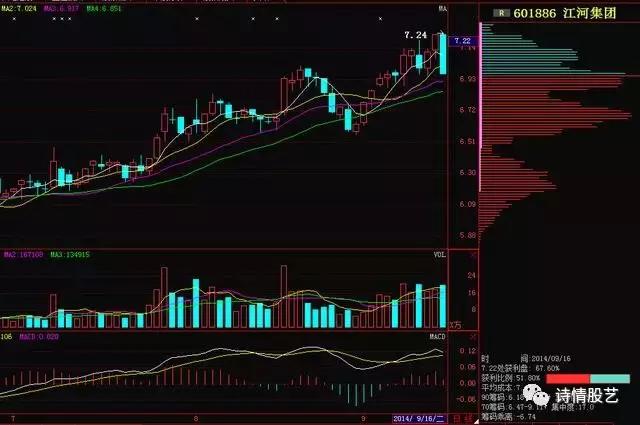Click the 7.22处获利盘 67.60% text
Screen dimensions: 640x425
[x=520, y=368]
